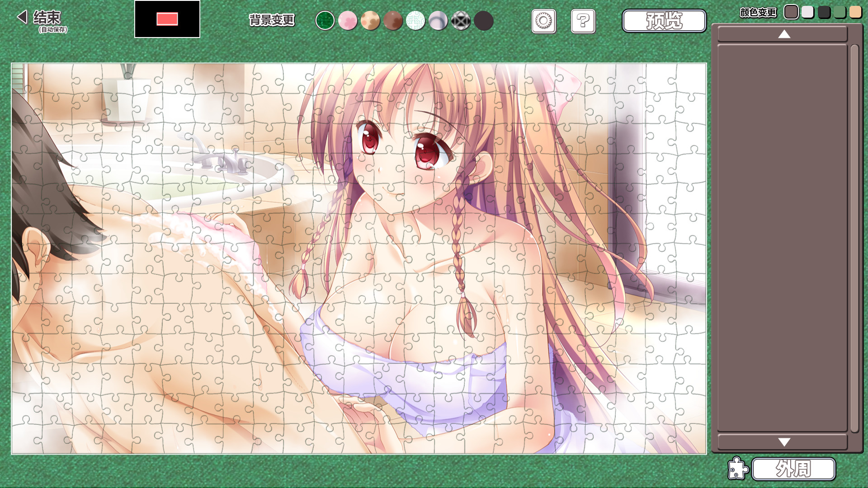868x488 pixels.
Task: Click the red rectangle thumbnail on black
Action: [167, 19]
